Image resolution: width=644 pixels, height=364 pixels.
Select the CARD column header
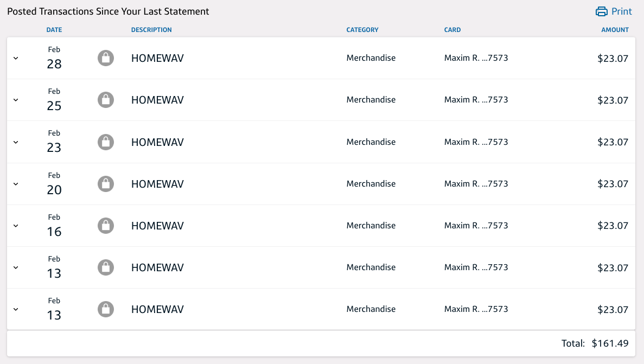pyautogui.click(x=452, y=30)
